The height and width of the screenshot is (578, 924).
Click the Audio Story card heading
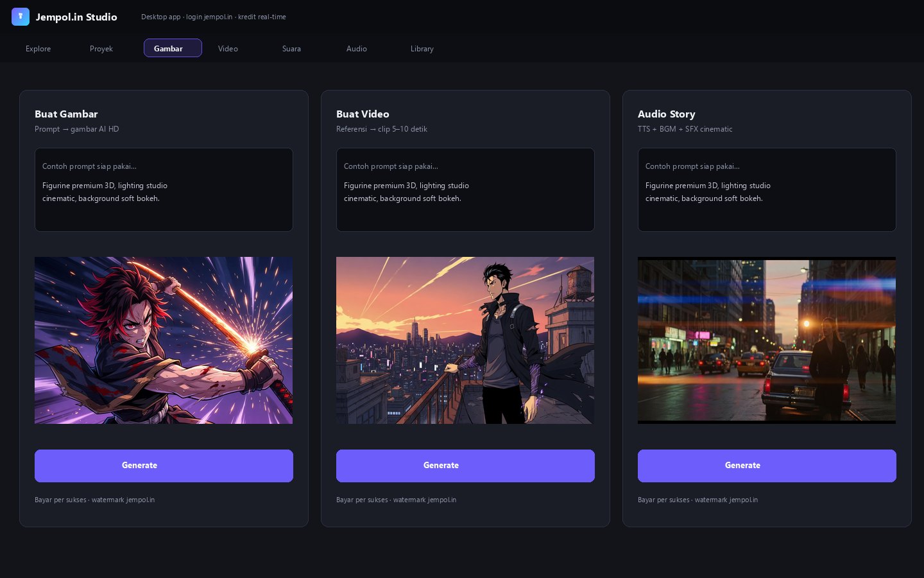tap(666, 114)
